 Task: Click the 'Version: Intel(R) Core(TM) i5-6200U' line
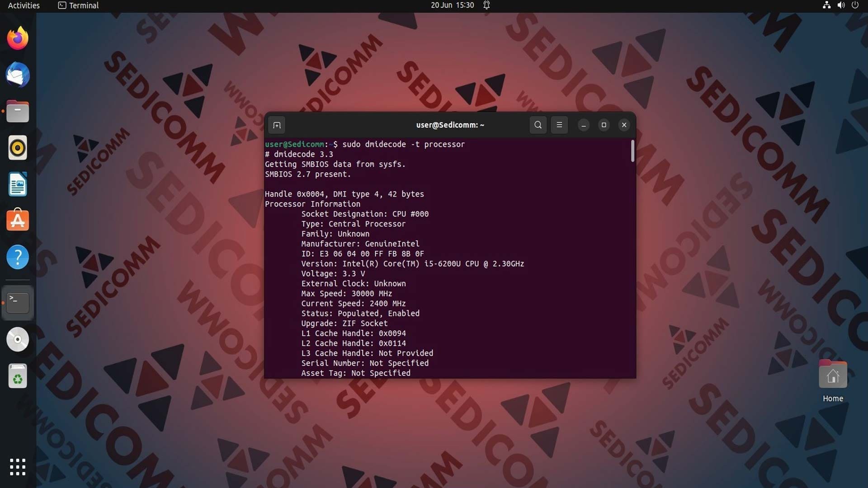tap(413, 264)
